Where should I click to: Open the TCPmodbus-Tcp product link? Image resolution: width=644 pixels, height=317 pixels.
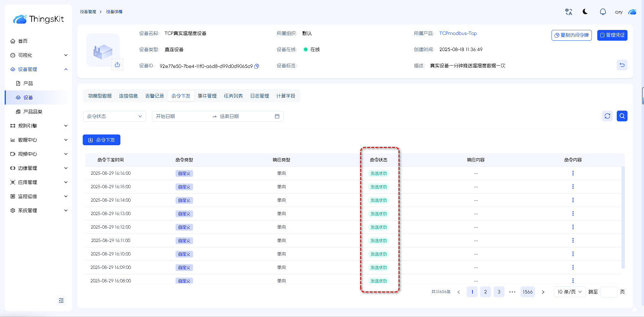coord(458,33)
